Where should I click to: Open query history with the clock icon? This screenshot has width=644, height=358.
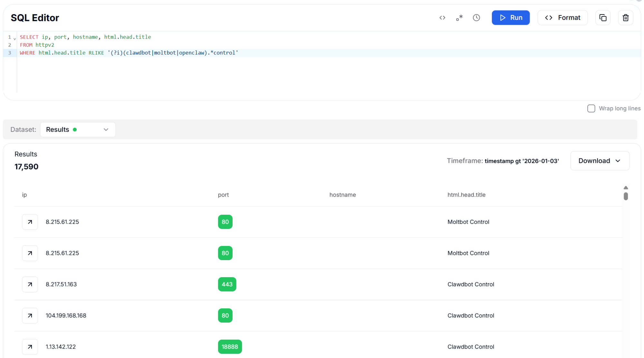476,18
